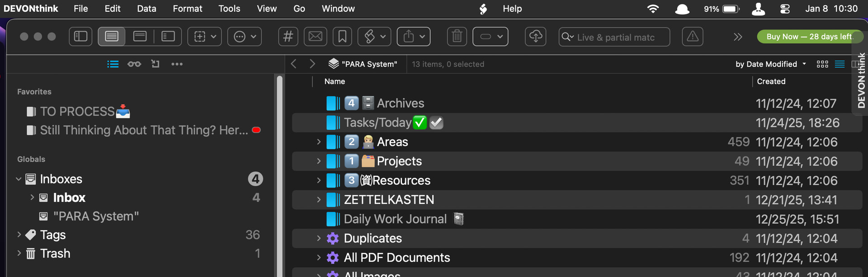Open the label color dropdown in toolbar

click(490, 37)
